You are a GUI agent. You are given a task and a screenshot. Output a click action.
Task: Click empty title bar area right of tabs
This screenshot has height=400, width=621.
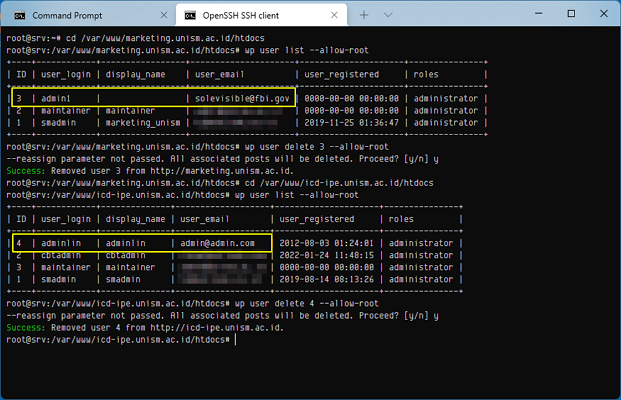460,16
